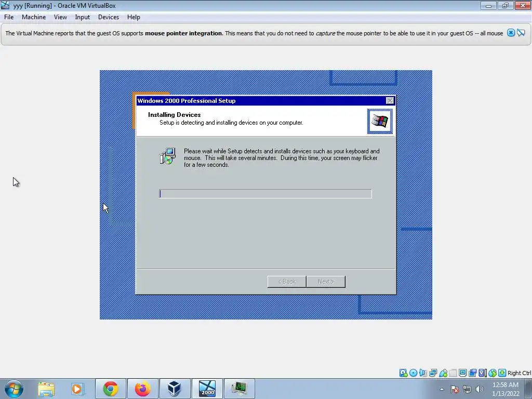Click the network adapter status icon
The height and width of the screenshot is (399, 532).
pos(433,373)
